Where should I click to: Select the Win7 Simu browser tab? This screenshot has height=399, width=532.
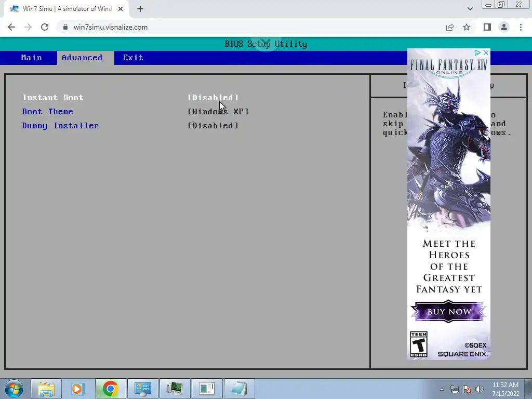[66, 9]
